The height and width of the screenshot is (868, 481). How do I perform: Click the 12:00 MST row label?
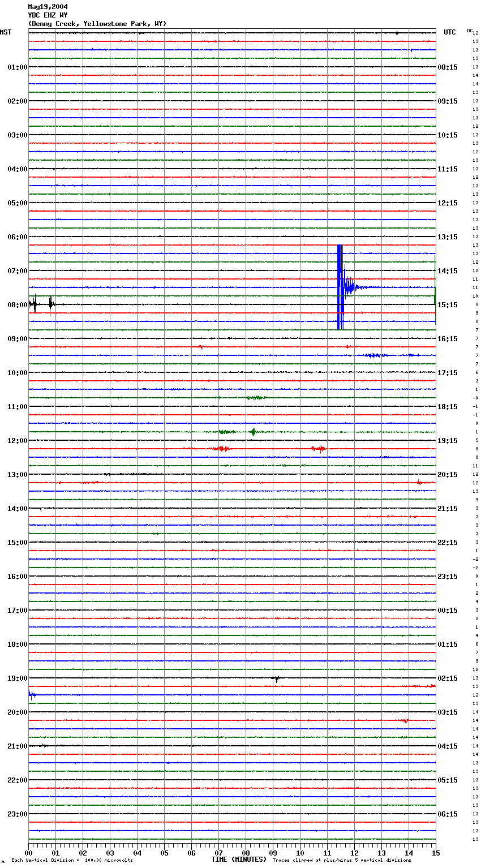(18, 441)
